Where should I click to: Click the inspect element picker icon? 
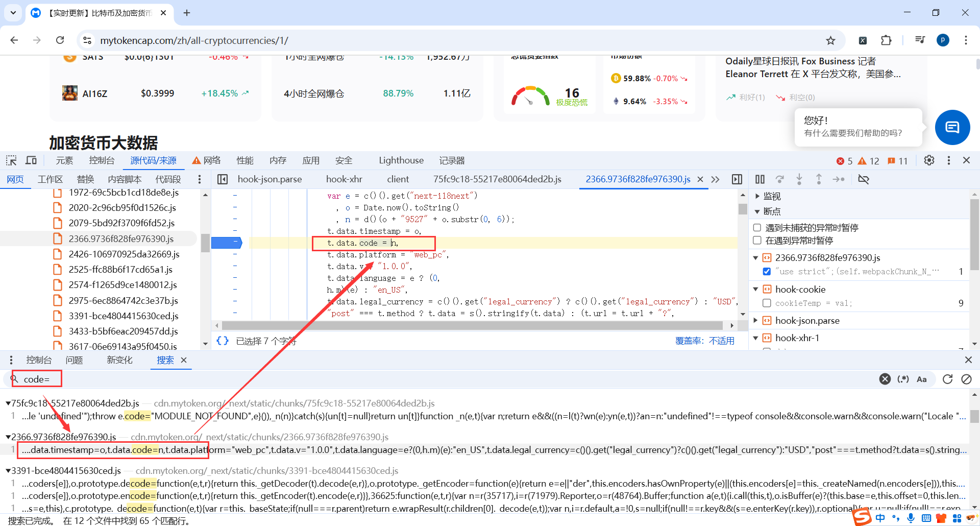(x=11, y=161)
